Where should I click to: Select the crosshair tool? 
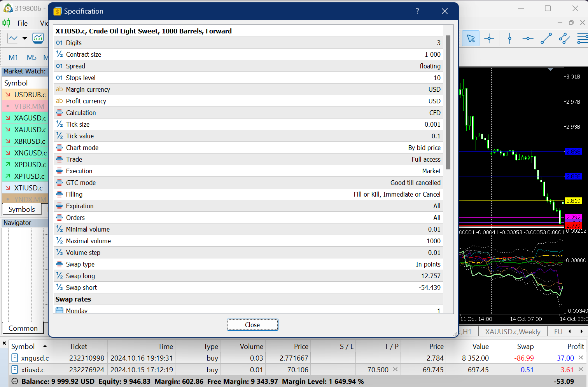489,38
